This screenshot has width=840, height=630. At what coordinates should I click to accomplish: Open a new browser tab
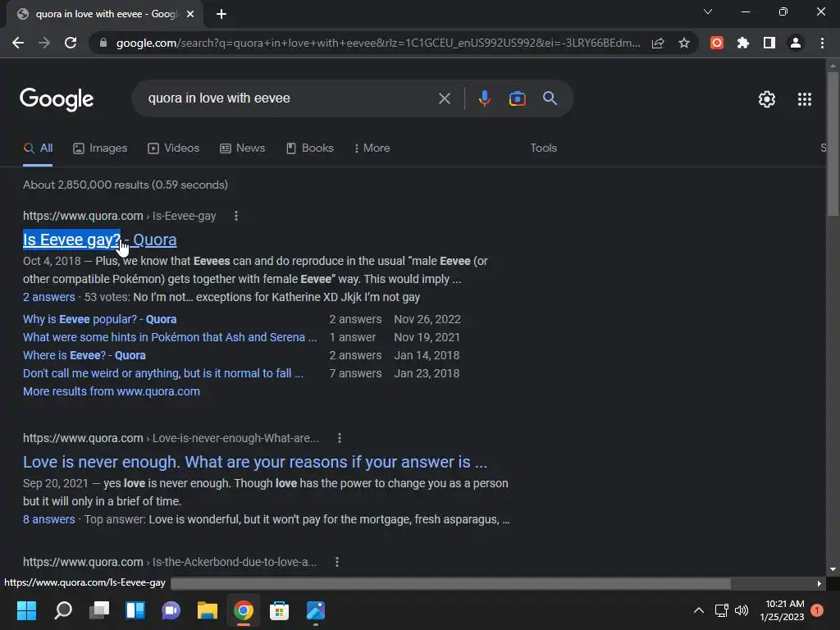pyautogui.click(x=221, y=14)
